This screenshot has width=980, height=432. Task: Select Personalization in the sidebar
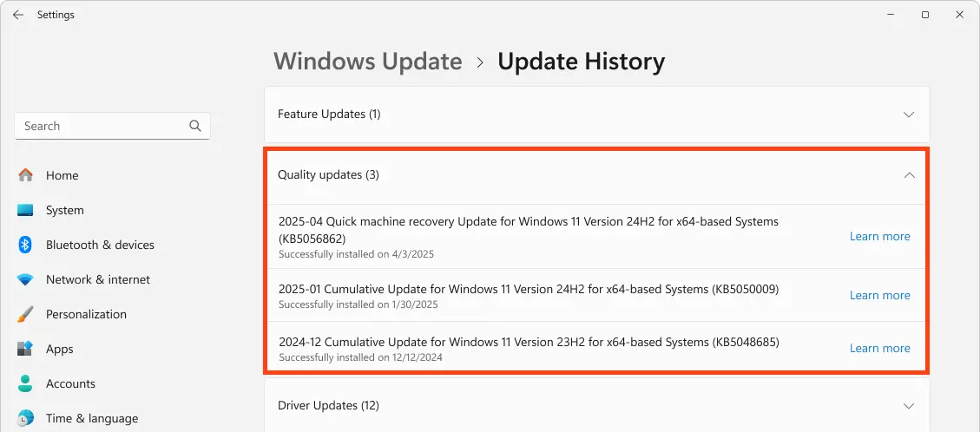(86, 314)
